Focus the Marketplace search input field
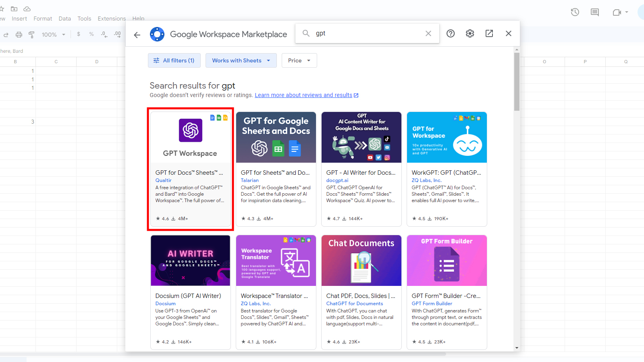The width and height of the screenshot is (644, 362). [367, 33]
